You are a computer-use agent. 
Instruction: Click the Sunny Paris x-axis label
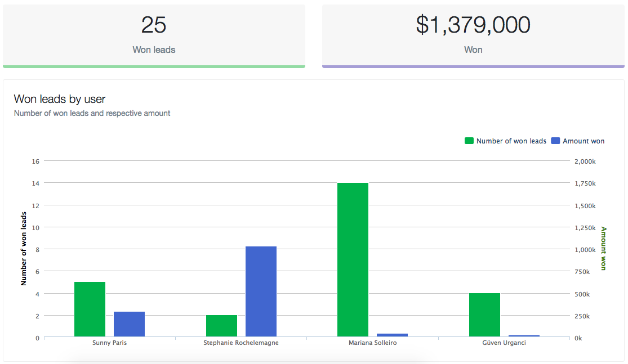pyautogui.click(x=109, y=343)
